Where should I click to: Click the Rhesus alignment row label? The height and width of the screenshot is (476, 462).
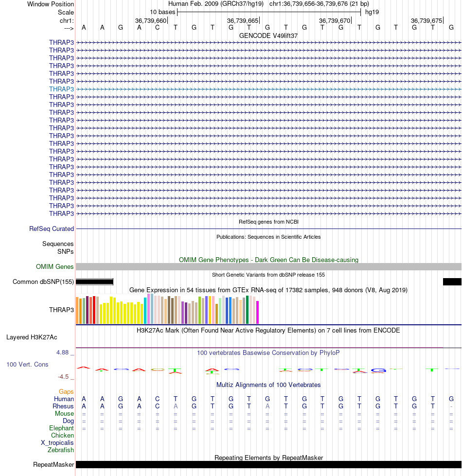coord(63,406)
